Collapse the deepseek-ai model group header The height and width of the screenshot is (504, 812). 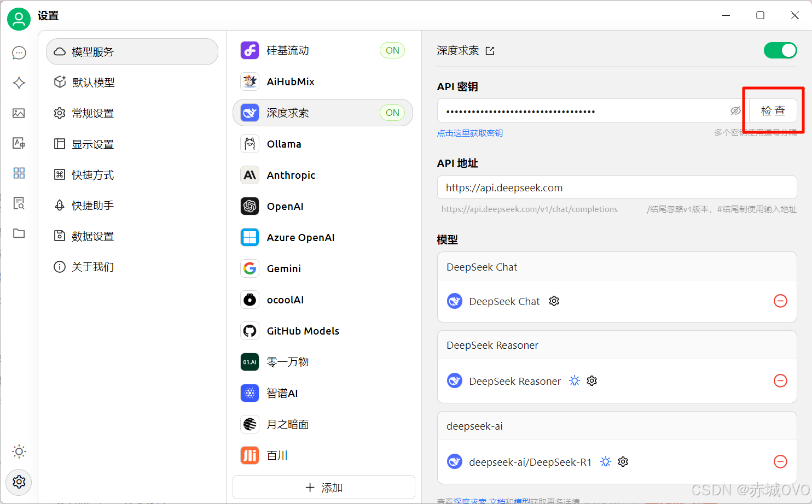tap(617, 426)
